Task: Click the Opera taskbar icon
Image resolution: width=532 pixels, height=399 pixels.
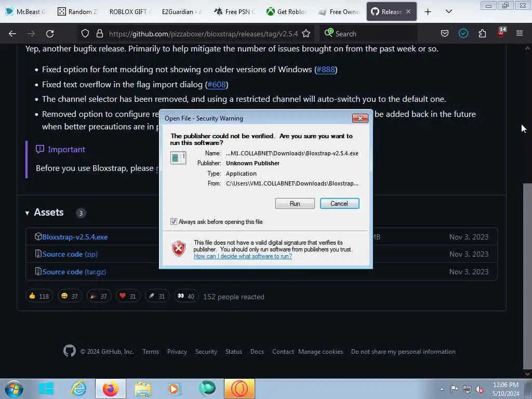Action: (239, 389)
